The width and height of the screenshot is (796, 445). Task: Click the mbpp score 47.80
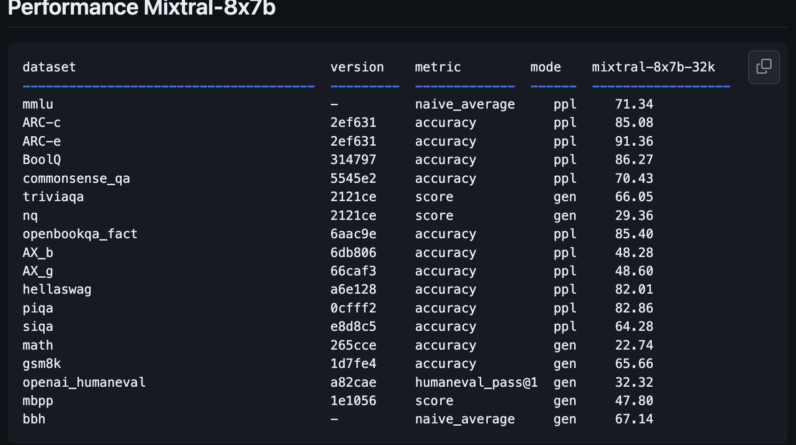[634, 401]
